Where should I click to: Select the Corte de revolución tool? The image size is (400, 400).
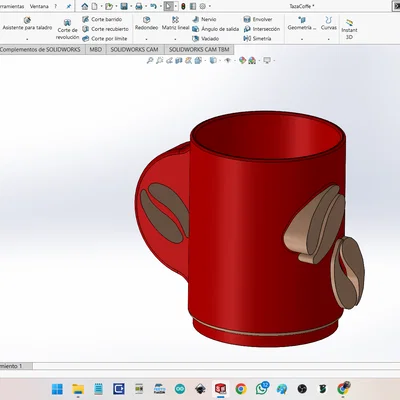[x=67, y=29]
